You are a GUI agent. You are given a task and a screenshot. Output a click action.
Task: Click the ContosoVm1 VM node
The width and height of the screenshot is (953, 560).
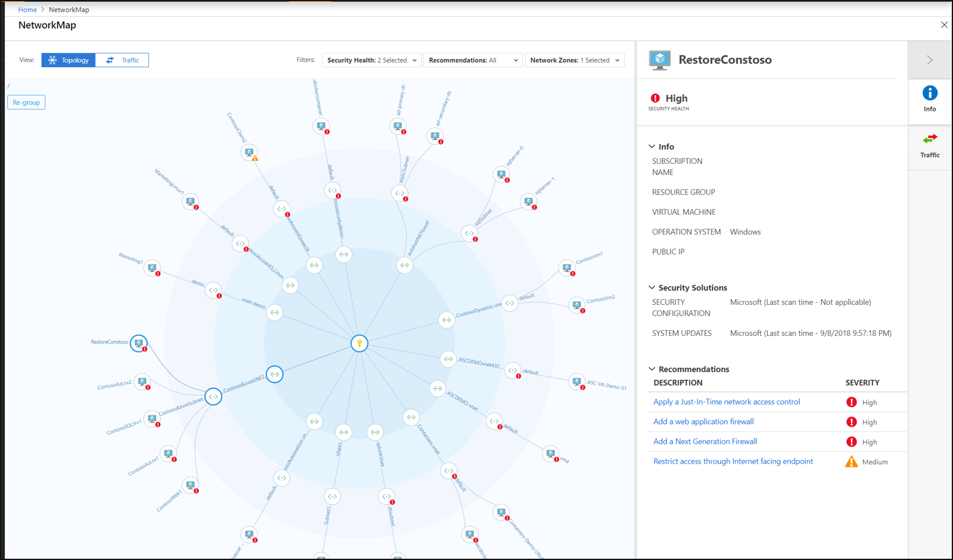point(567,268)
